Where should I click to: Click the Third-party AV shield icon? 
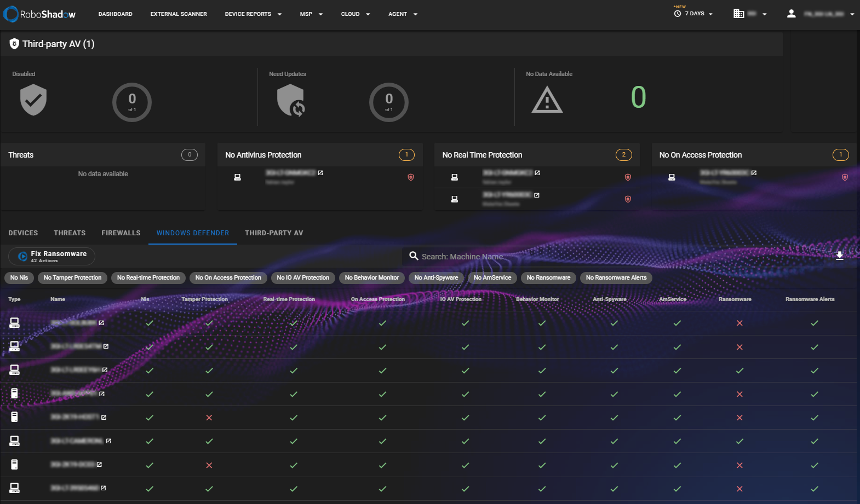[x=14, y=44]
